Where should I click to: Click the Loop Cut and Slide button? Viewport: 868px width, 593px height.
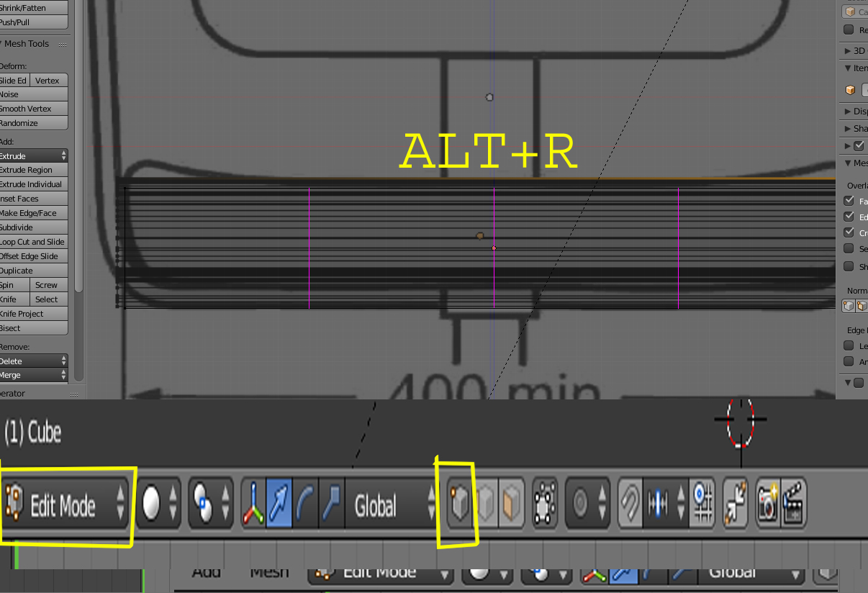(x=34, y=242)
